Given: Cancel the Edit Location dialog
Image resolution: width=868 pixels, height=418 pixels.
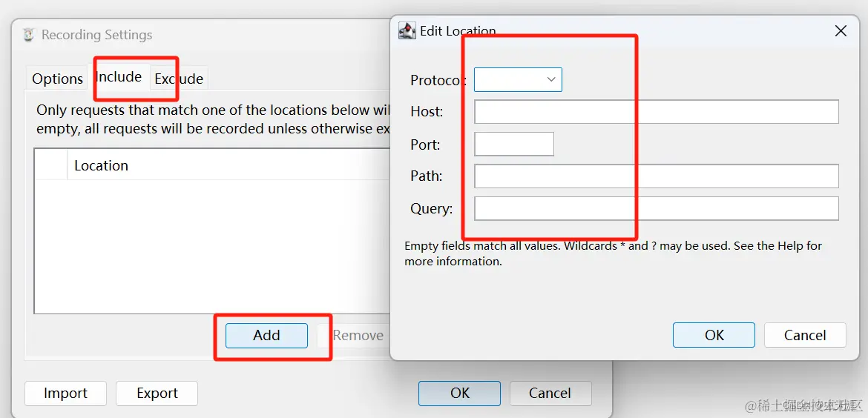Looking at the screenshot, I should click(x=805, y=335).
